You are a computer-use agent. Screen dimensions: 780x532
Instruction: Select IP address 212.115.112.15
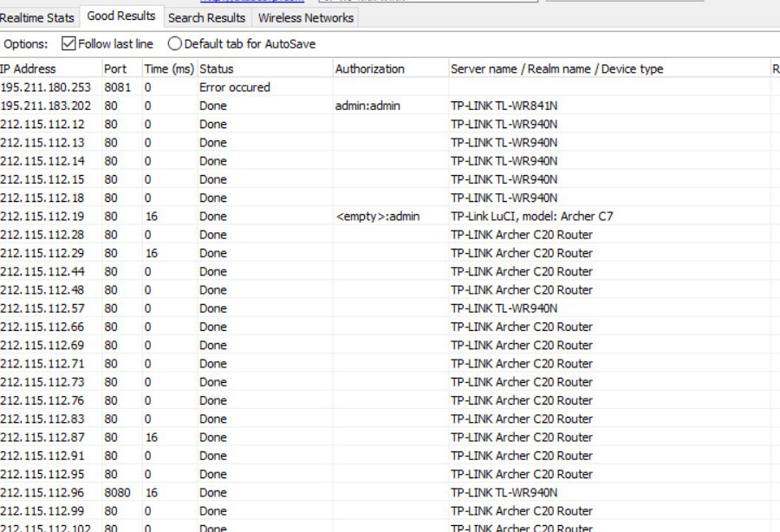pyautogui.click(x=42, y=179)
